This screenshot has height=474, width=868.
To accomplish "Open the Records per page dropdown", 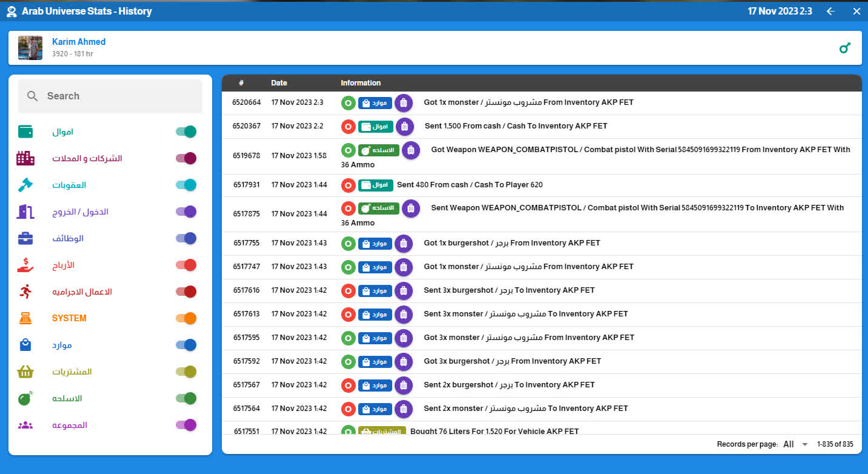I will pyautogui.click(x=795, y=444).
